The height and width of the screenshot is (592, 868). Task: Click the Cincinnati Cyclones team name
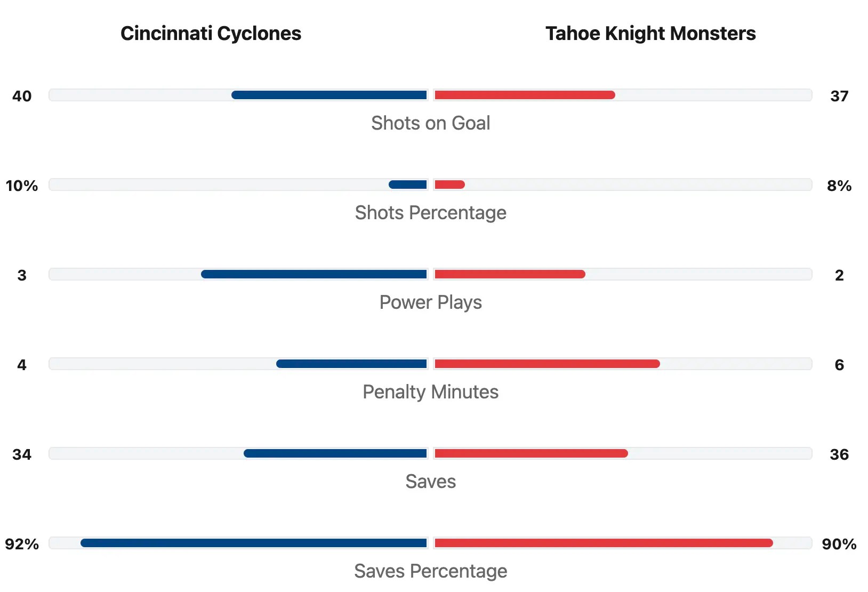pos(211,34)
